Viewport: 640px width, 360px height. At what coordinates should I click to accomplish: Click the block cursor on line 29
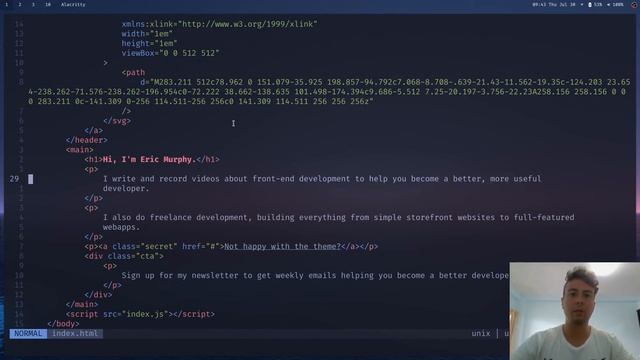(31, 179)
